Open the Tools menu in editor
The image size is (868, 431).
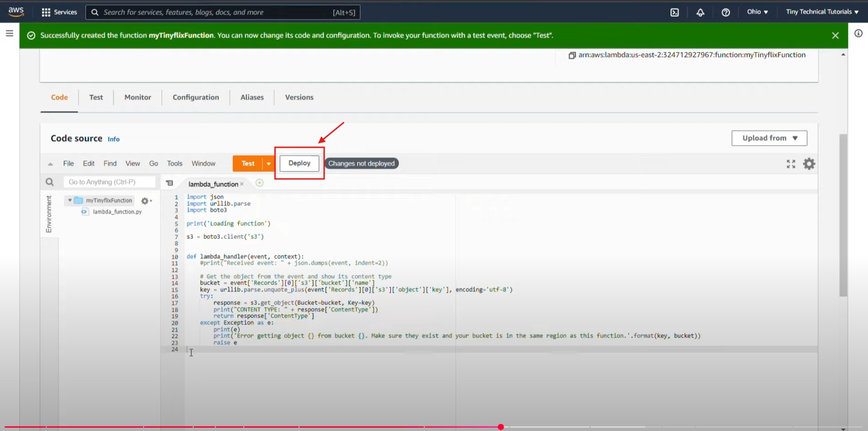(x=174, y=163)
